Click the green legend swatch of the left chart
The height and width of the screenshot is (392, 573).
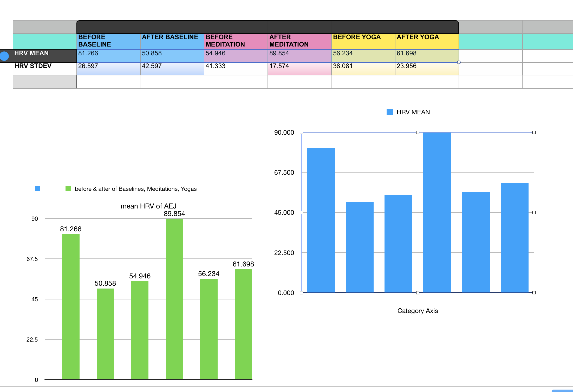point(68,189)
